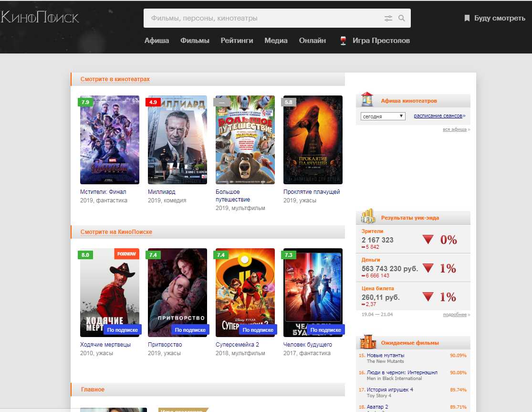The width and height of the screenshot is (532, 412).
Task: Click the Проклятие плачущей title link
Action: coord(312,192)
